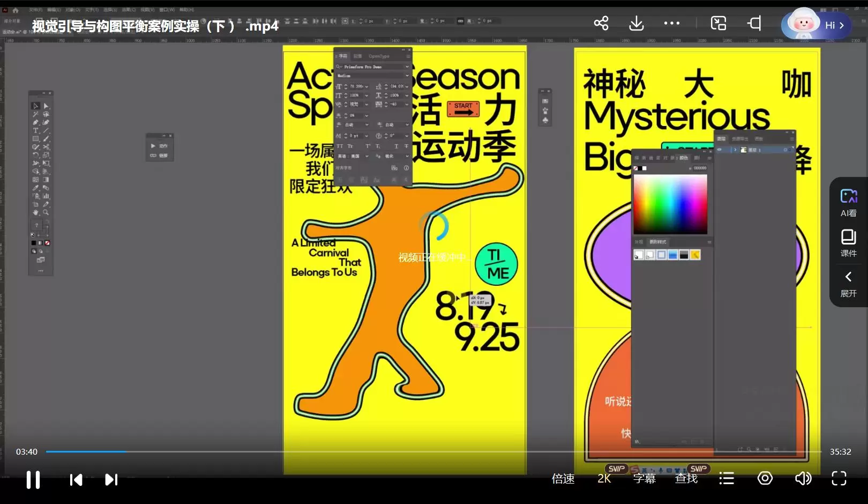
Task: Change the 2K video quality
Action: [x=604, y=478]
